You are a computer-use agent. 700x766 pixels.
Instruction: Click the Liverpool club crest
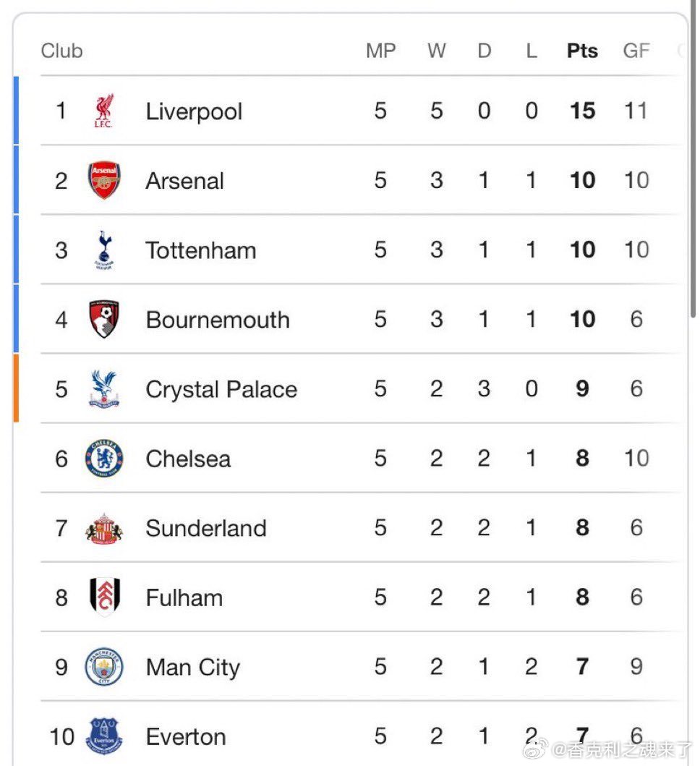point(103,111)
